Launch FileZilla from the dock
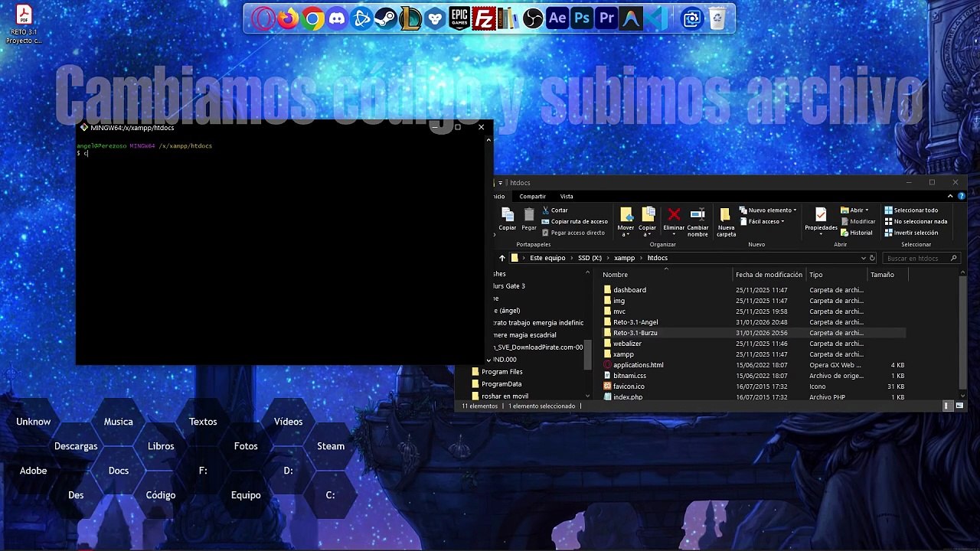This screenshot has height=551, width=980. (484, 18)
